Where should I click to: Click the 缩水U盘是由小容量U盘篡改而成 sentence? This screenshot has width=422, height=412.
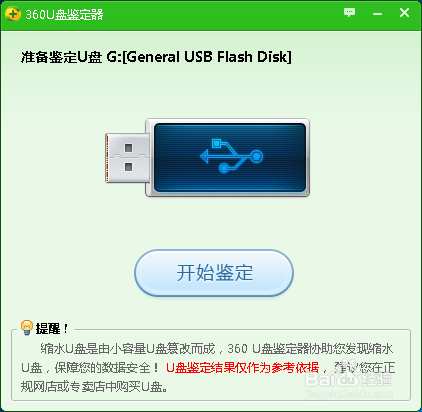[x=128, y=349]
